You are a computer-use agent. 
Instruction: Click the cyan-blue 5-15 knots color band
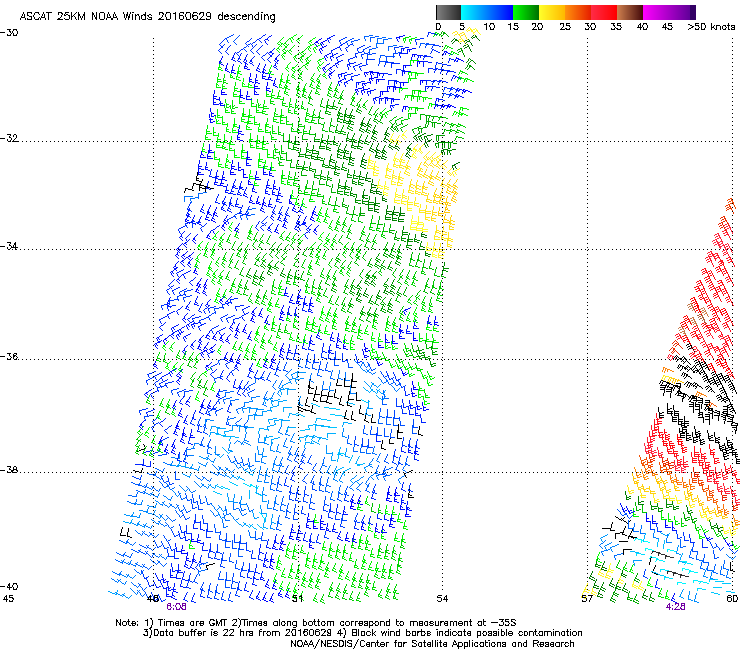click(x=487, y=12)
